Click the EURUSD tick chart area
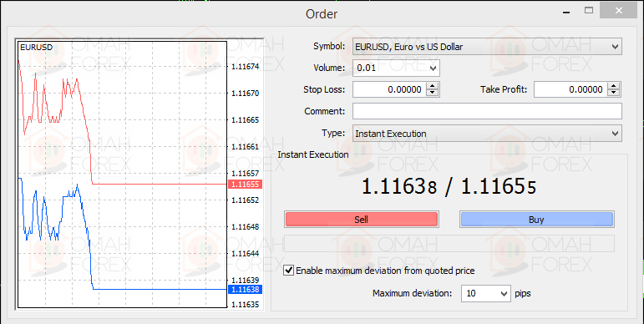The height and width of the screenshot is (324, 644). click(122, 175)
